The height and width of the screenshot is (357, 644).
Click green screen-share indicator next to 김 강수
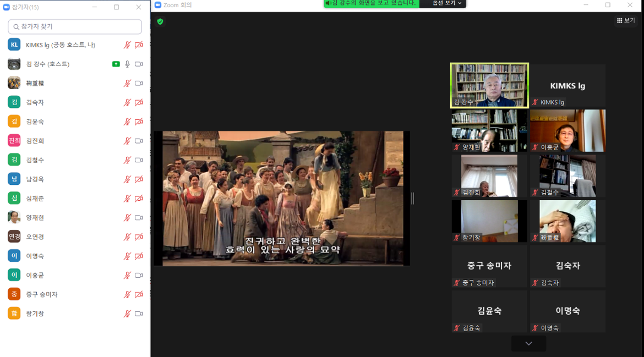tap(116, 64)
